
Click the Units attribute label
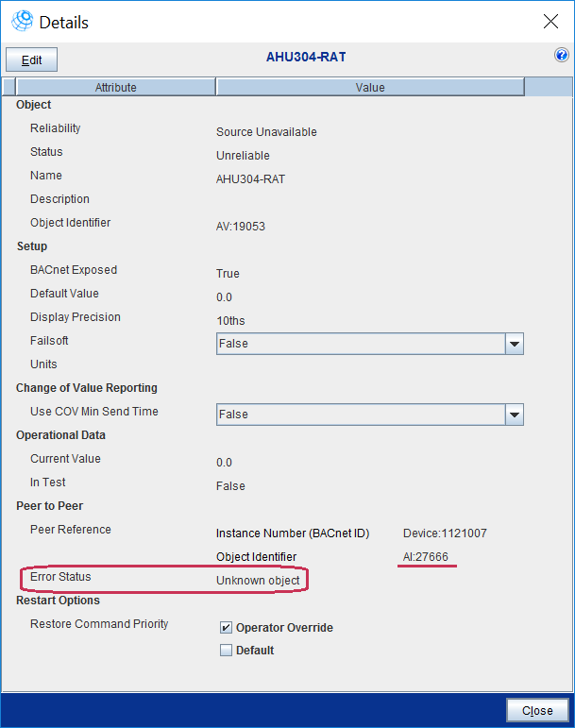point(43,364)
